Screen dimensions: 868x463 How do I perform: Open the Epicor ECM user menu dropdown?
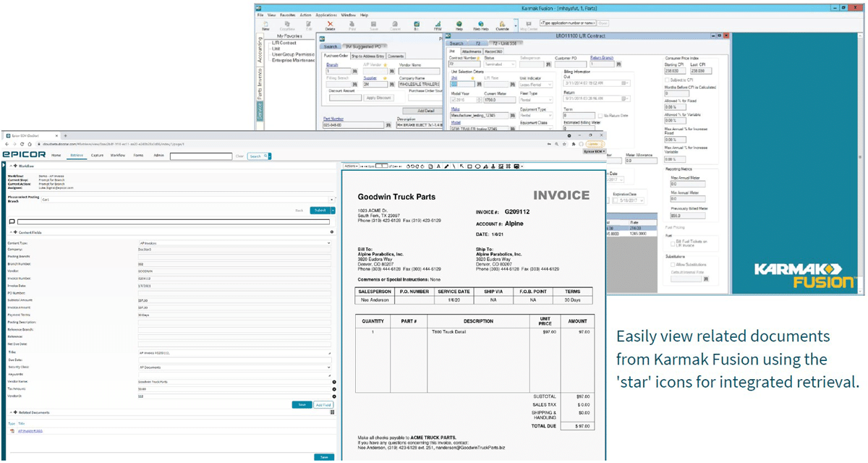(595, 151)
